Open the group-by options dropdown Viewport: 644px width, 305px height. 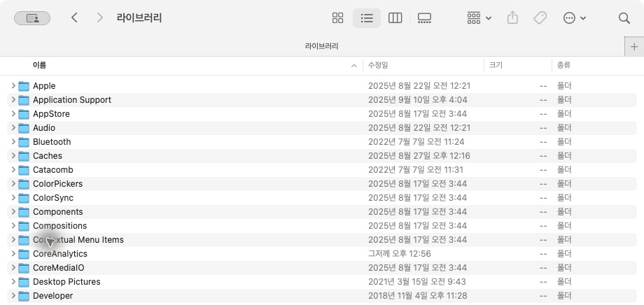click(x=479, y=18)
